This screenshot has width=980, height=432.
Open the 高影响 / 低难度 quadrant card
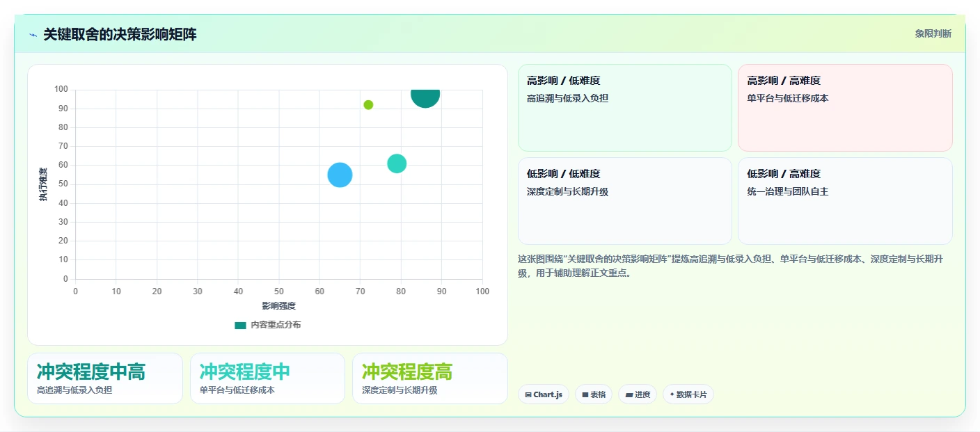point(624,108)
